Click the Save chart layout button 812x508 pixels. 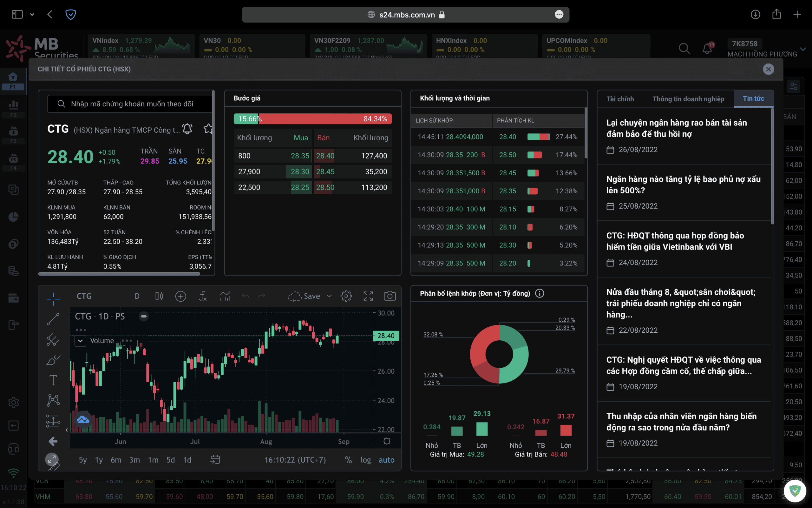coord(304,296)
